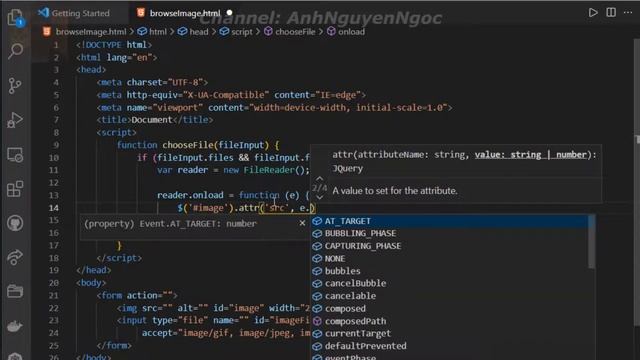The height and width of the screenshot is (360, 640).
Task: Open the Docker view
Action: [x=16, y=326]
